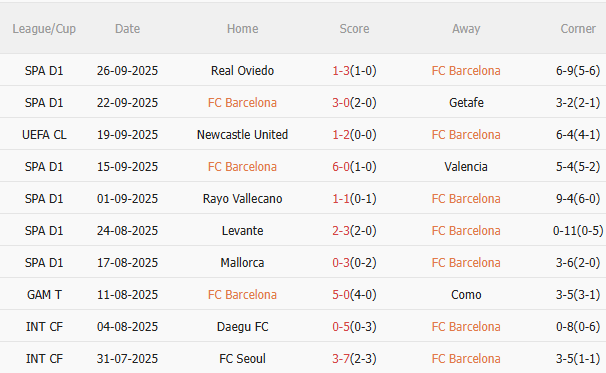The image size is (606, 373).
Task: Open the FC Seoul team link
Action: coord(242,359)
